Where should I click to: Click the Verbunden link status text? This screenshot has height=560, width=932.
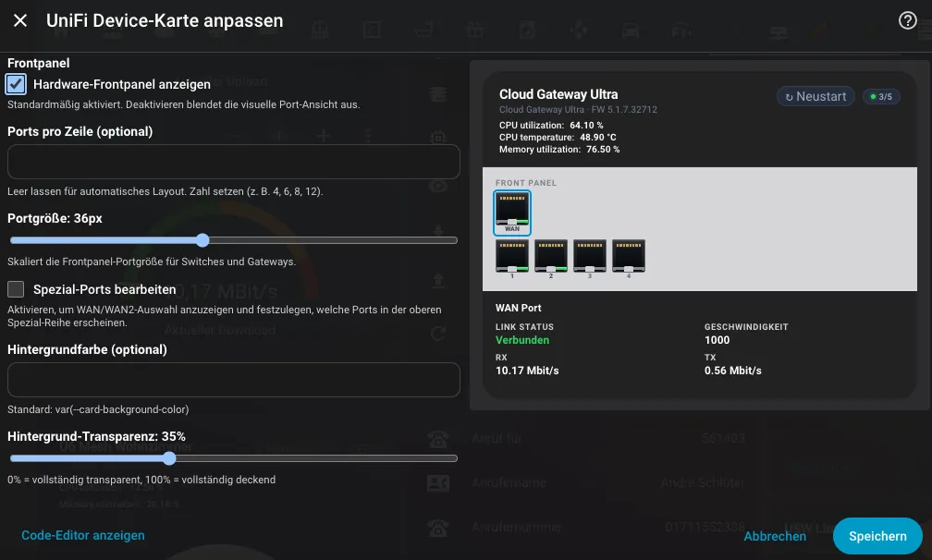[522, 340]
